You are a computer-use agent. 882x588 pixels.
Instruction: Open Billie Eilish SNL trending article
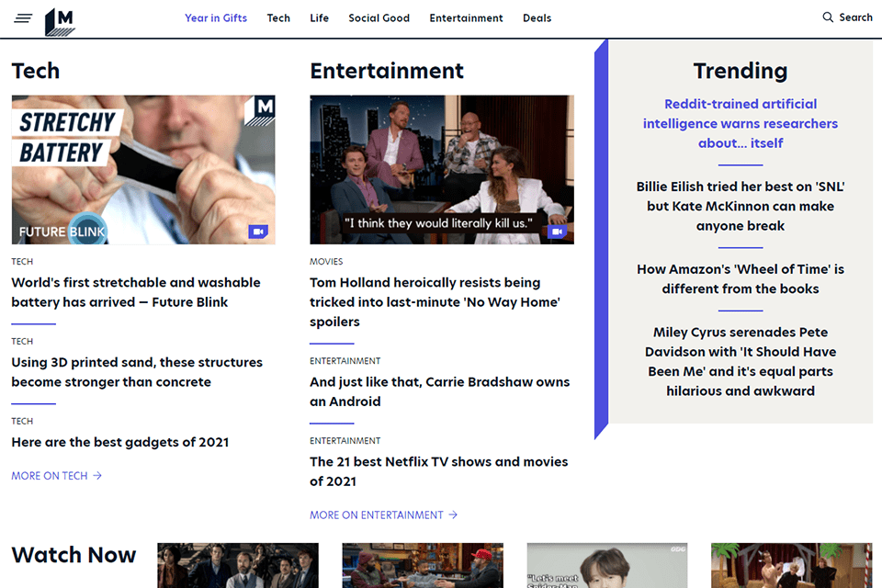coord(741,207)
